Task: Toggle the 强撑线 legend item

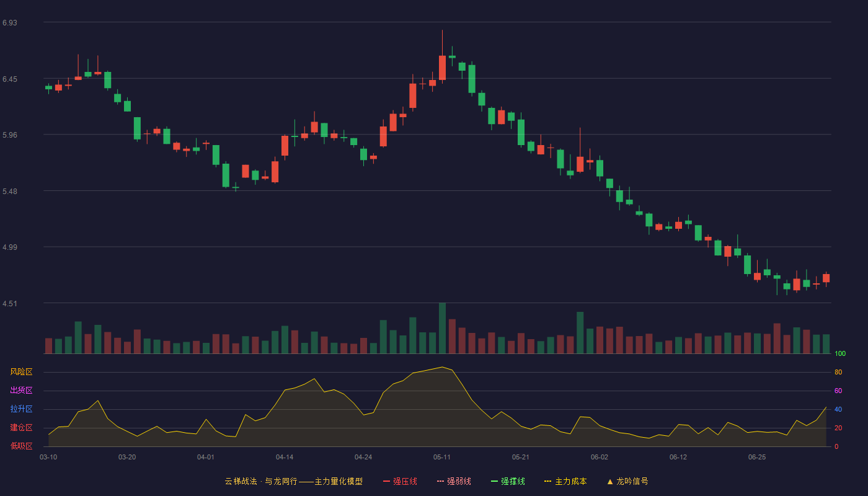Action: pyautogui.click(x=508, y=481)
